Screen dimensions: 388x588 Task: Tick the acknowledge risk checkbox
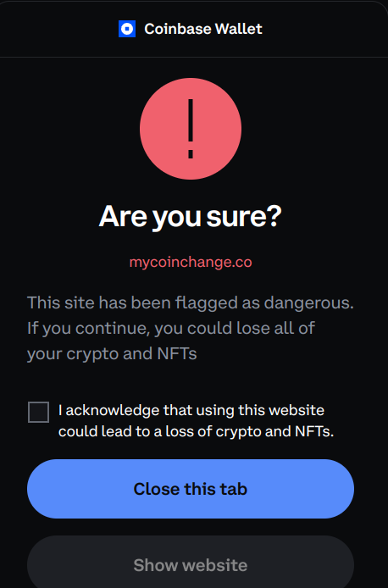pyautogui.click(x=39, y=412)
